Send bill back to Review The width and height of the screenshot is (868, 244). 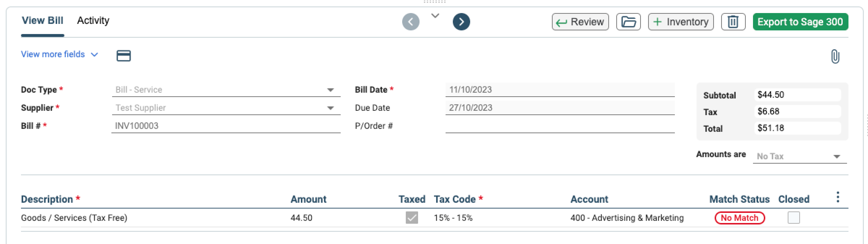pos(580,22)
